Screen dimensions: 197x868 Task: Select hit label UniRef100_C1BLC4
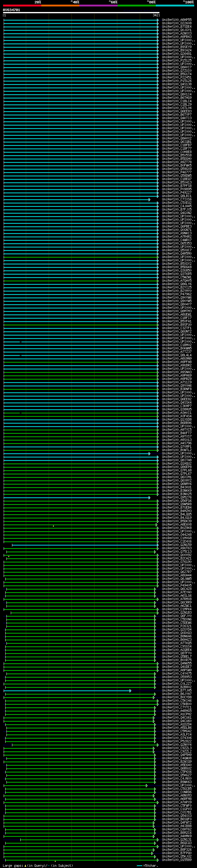(x=177, y=101)
